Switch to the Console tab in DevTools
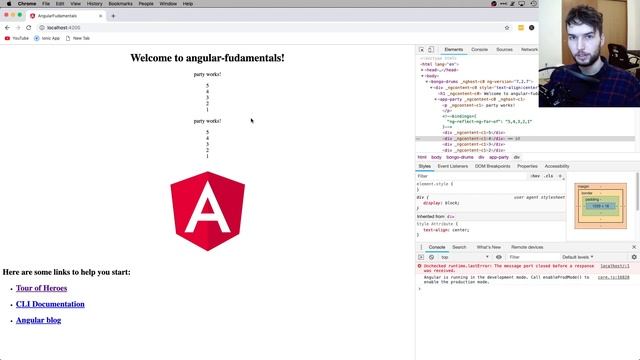Screen dimensions: 640x360 pyautogui.click(x=479, y=50)
